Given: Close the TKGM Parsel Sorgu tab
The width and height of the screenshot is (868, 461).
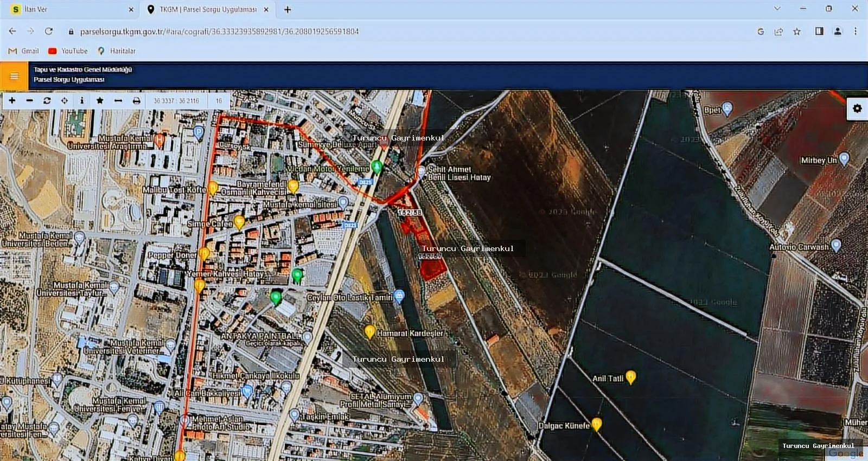Looking at the screenshot, I should [266, 9].
